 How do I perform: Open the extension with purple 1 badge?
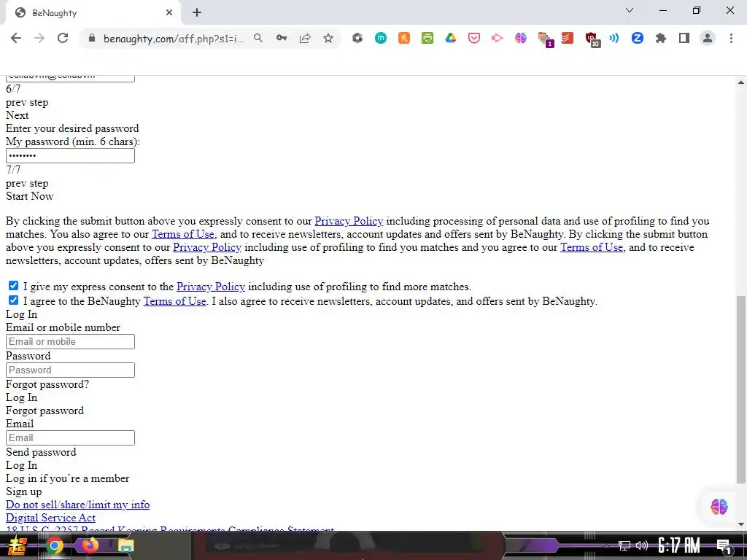[544, 39]
